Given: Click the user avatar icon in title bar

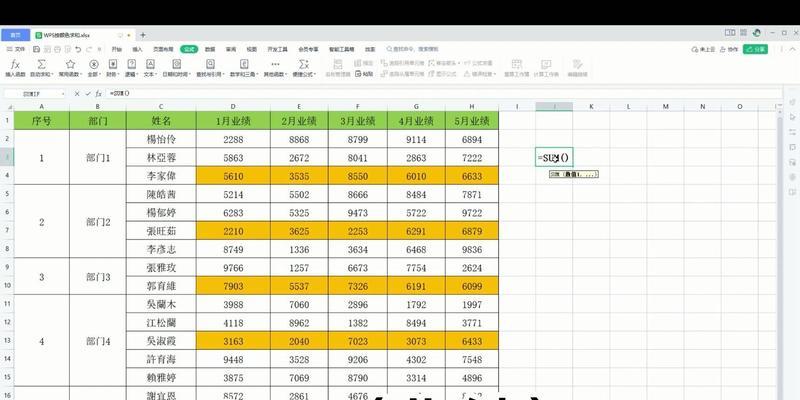Looking at the screenshot, I should pyautogui.click(x=757, y=33).
